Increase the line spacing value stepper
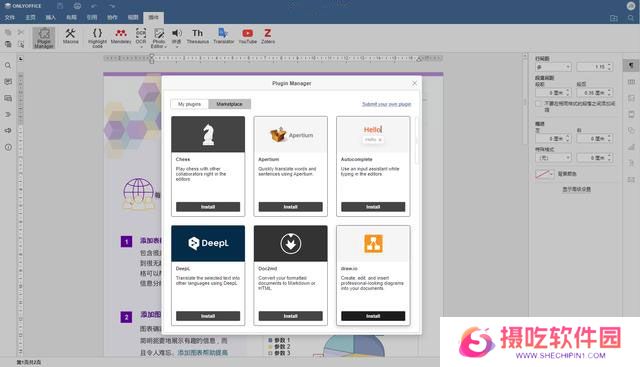The width and height of the screenshot is (640, 367). [x=609, y=65]
